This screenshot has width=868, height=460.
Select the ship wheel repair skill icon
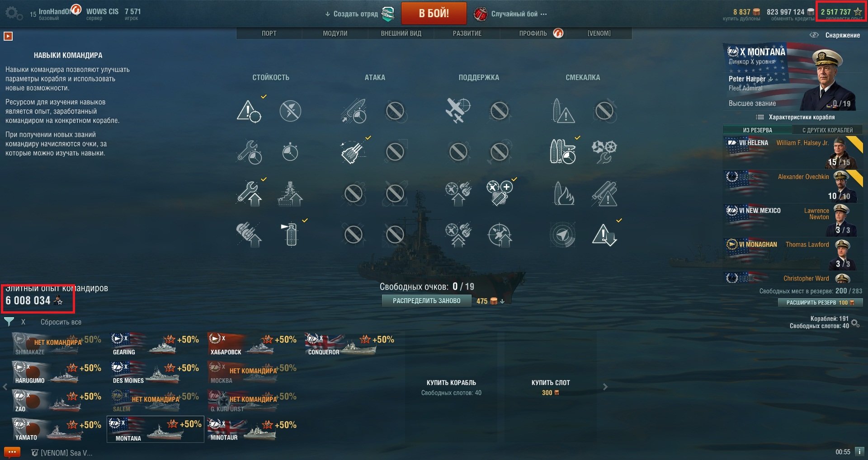tap(604, 152)
